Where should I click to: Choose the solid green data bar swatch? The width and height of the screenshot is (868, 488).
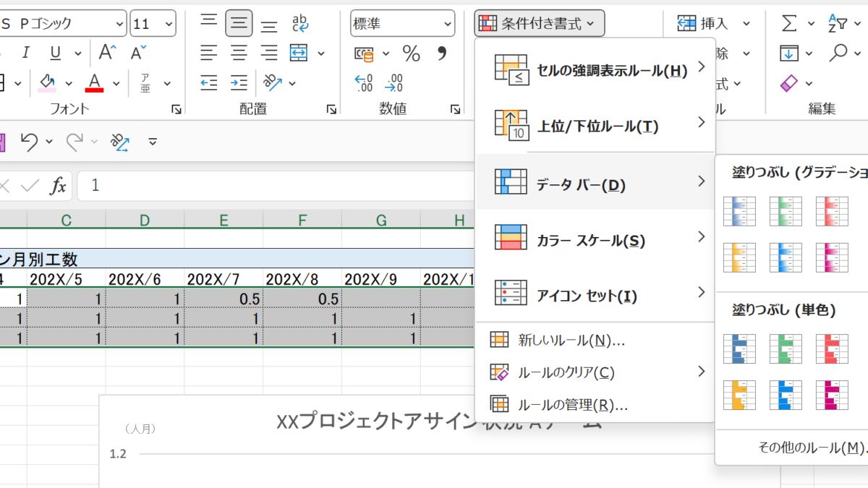[x=786, y=348]
